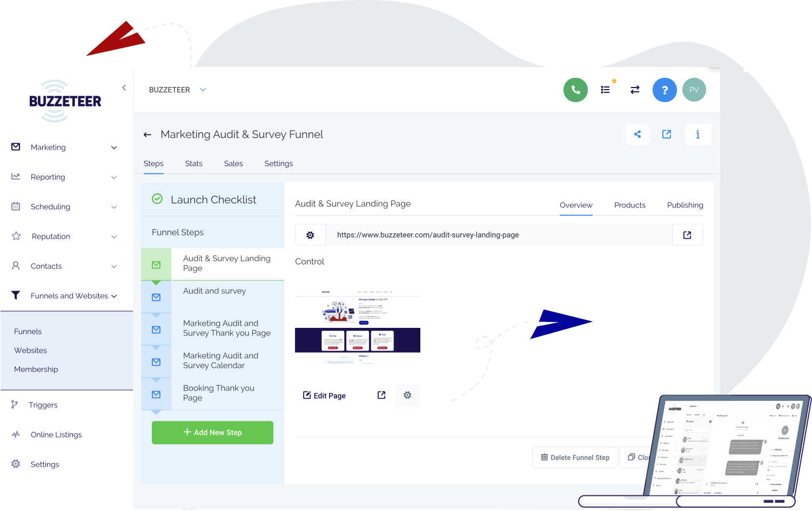Image resolution: width=812 pixels, height=511 pixels.
Task: Click the funnel share icon
Action: coord(637,135)
